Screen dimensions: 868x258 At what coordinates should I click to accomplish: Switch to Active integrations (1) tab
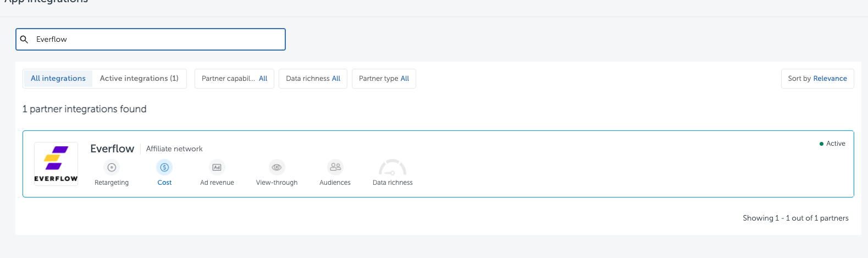[139, 79]
